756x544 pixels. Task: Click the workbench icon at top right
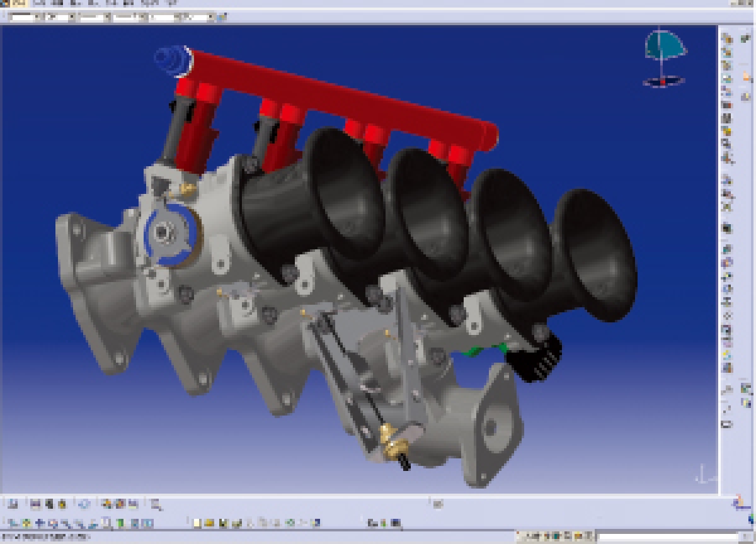coord(746,38)
